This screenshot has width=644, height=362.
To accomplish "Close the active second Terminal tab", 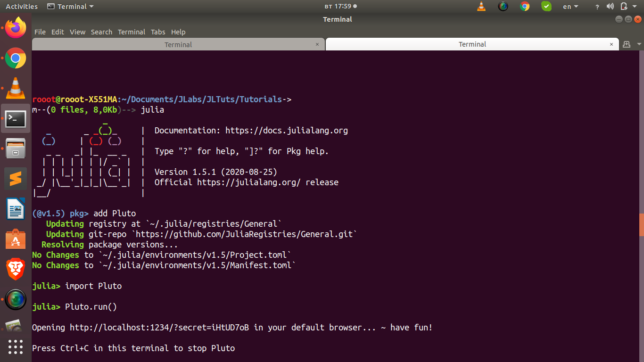I will (611, 44).
